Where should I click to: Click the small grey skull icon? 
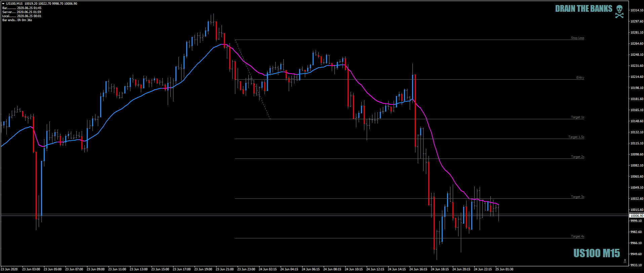tap(625, 261)
